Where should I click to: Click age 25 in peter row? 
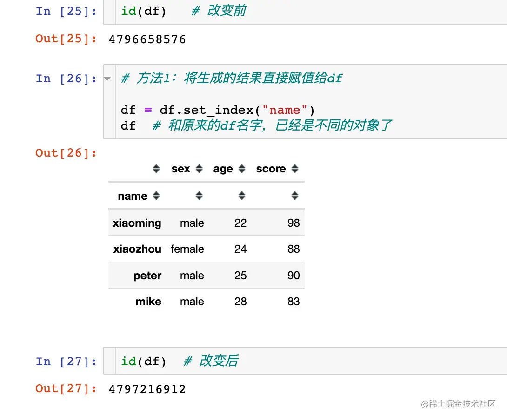coord(240,276)
